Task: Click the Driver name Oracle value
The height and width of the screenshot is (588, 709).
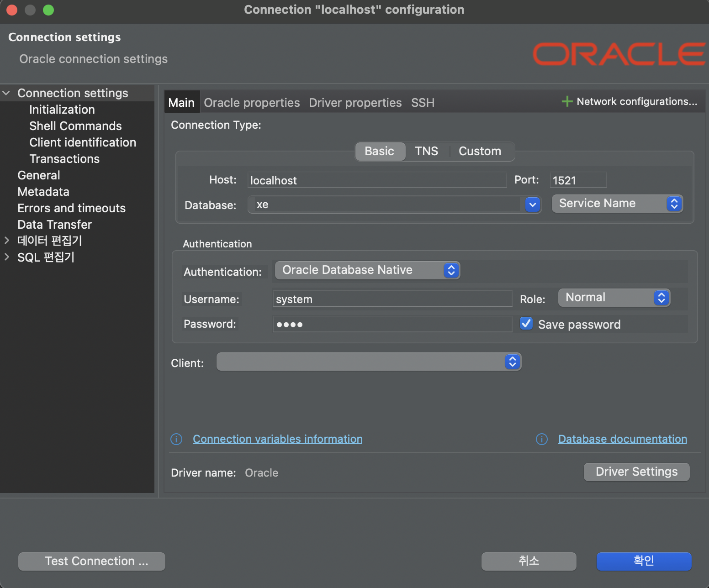Action: click(261, 472)
